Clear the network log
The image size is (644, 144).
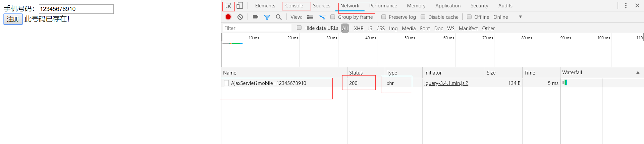tap(240, 17)
